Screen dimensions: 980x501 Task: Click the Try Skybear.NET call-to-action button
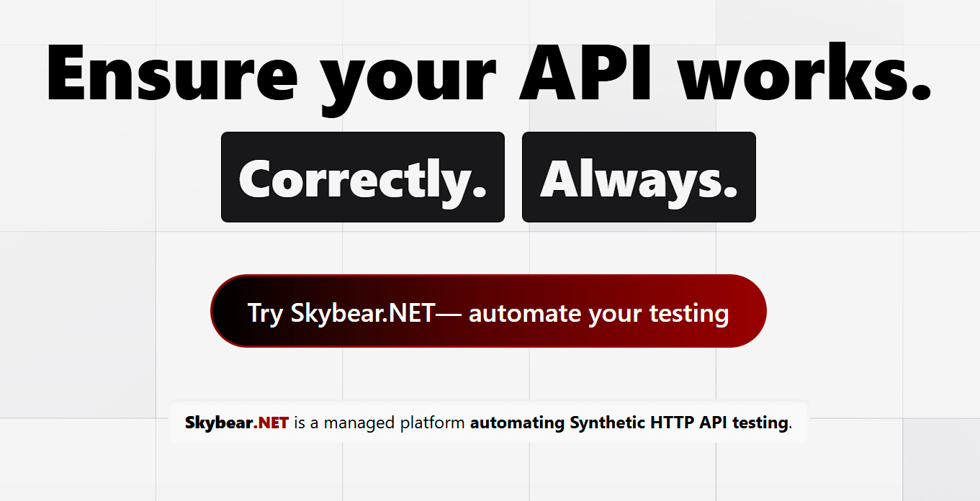(x=488, y=311)
